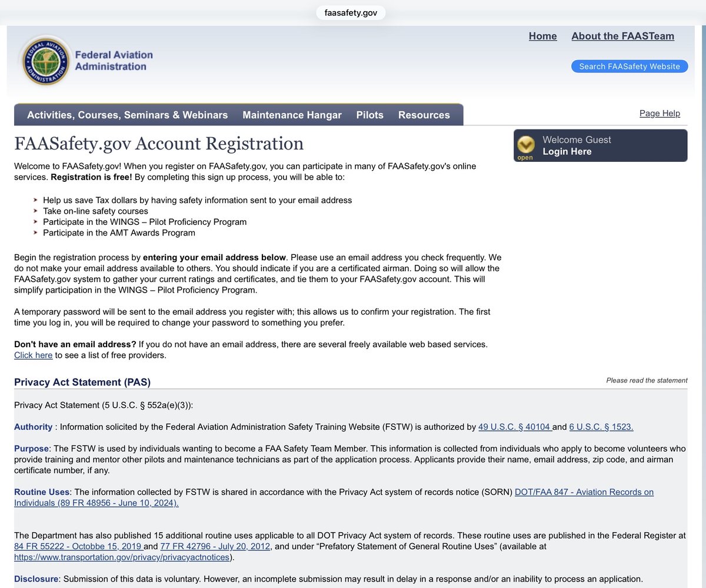Click FAASafety.gov Account Registration heading
The height and width of the screenshot is (588, 706).
pyautogui.click(x=159, y=144)
